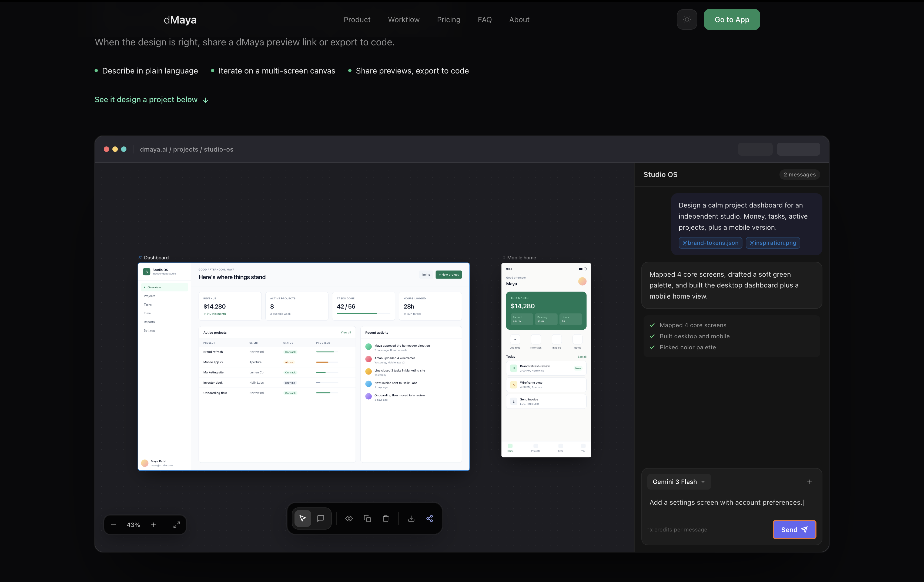
Task: Click the Onboarding flow progress bar
Action: (327, 393)
